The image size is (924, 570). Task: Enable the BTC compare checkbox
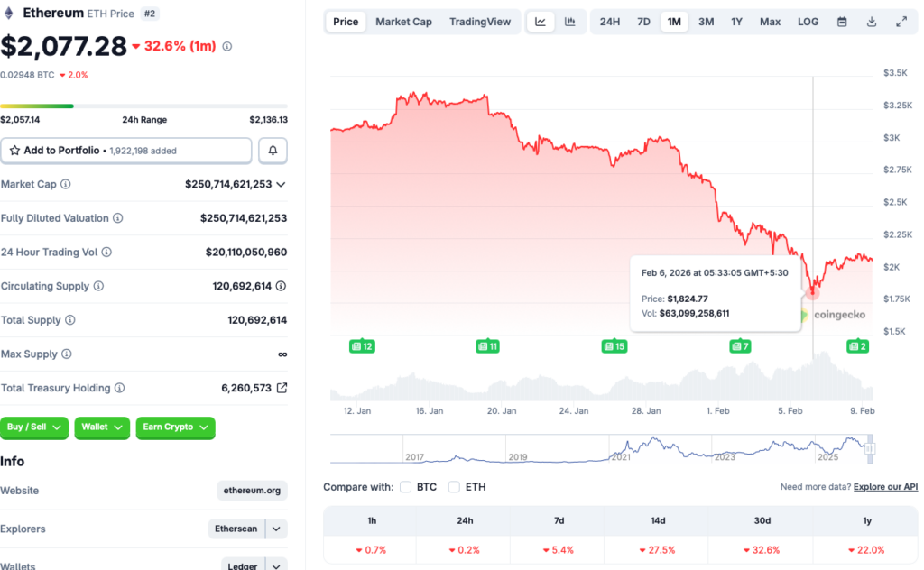(405, 486)
